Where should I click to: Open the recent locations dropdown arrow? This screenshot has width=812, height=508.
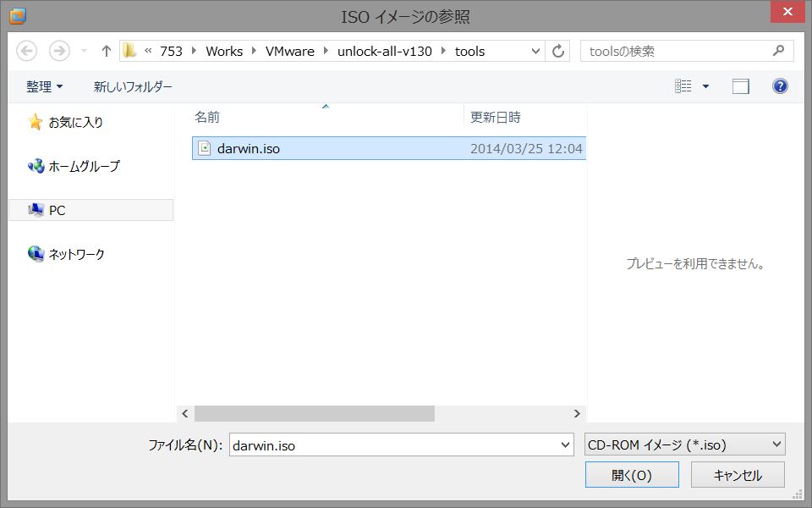pos(84,51)
